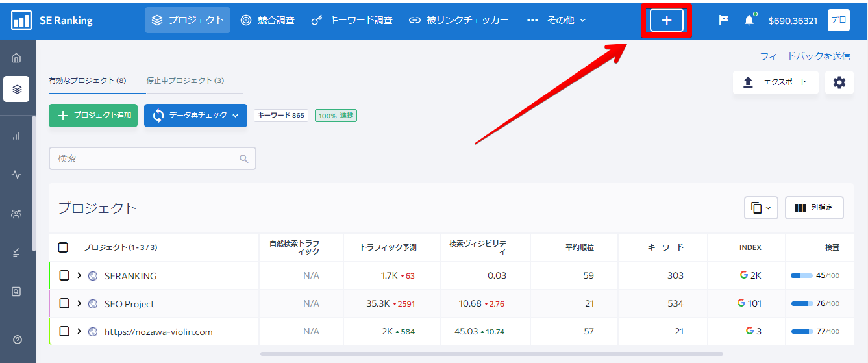
Task: Sort by キーワード column header
Action: click(665, 247)
